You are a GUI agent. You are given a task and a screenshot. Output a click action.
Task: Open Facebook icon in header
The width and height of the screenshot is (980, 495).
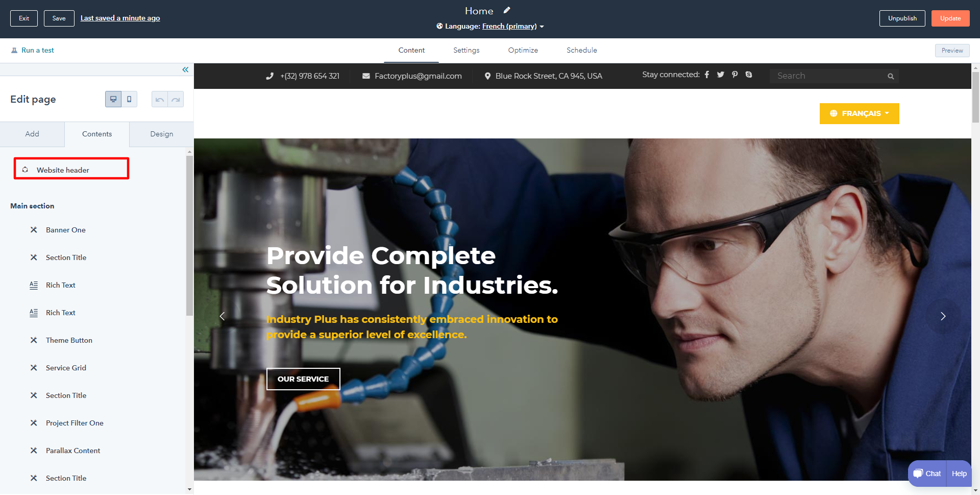(707, 75)
